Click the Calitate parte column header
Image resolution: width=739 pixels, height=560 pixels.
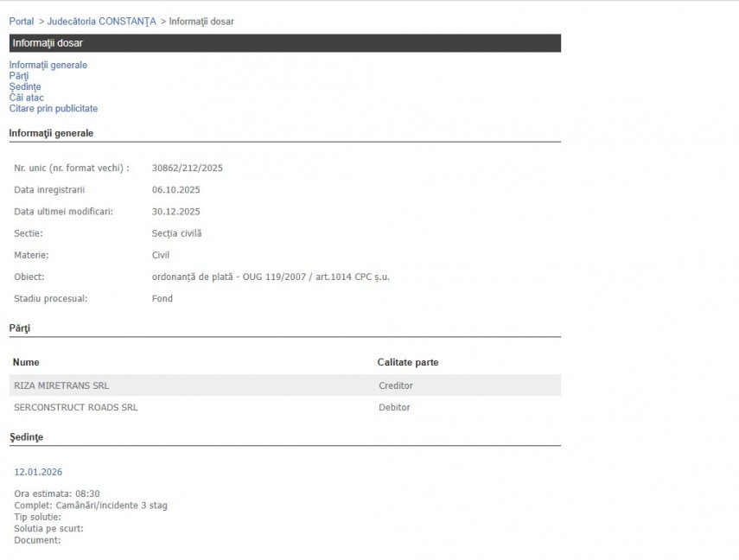pyautogui.click(x=408, y=362)
